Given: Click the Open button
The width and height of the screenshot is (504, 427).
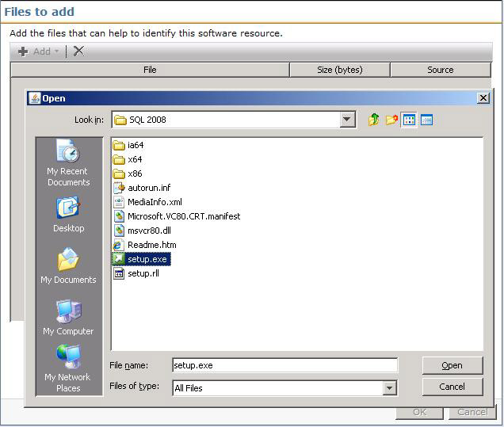Looking at the screenshot, I should pos(452,365).
